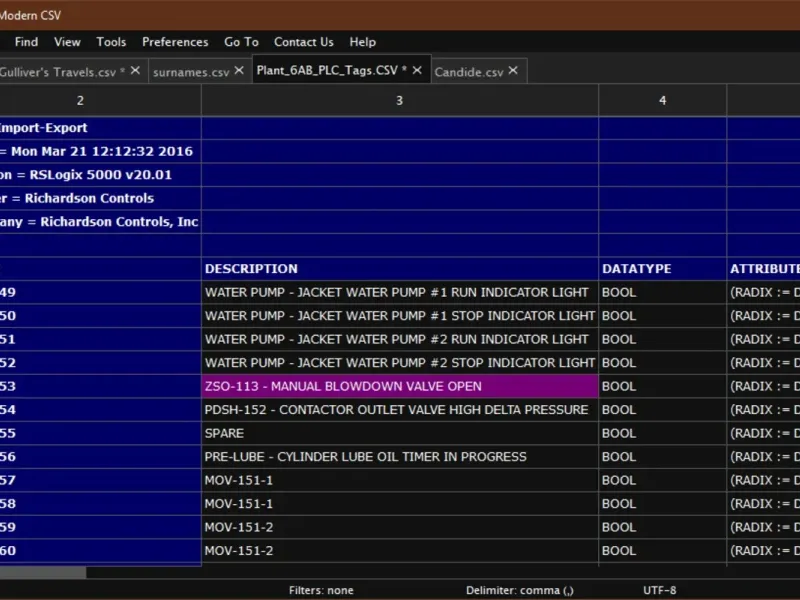Select column 3 header
800x600 pixels.
point(399,100)
